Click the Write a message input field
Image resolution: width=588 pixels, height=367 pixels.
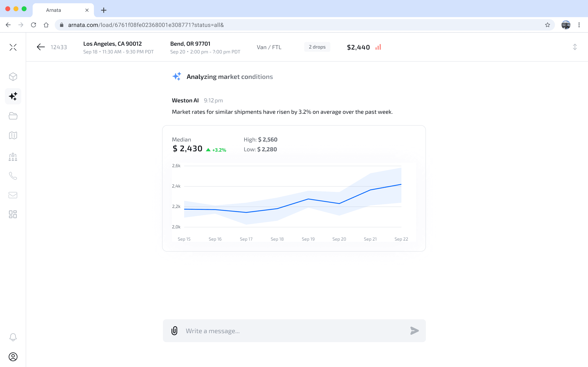click(294, 331)
